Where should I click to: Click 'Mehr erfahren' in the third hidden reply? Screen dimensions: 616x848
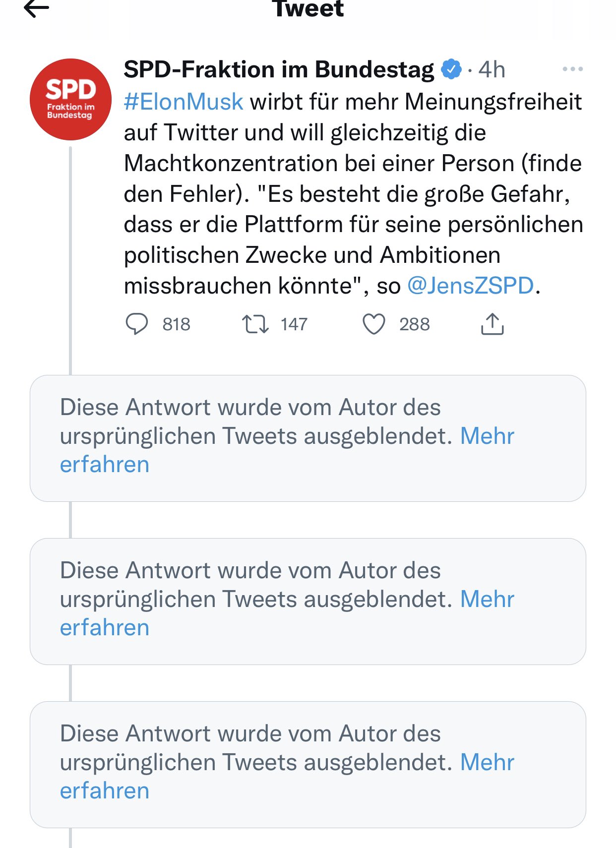click(x=487, y=763)
